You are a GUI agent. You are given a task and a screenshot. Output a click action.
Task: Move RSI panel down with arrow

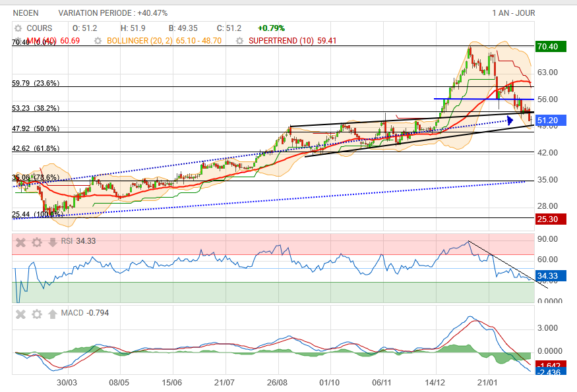53,242
